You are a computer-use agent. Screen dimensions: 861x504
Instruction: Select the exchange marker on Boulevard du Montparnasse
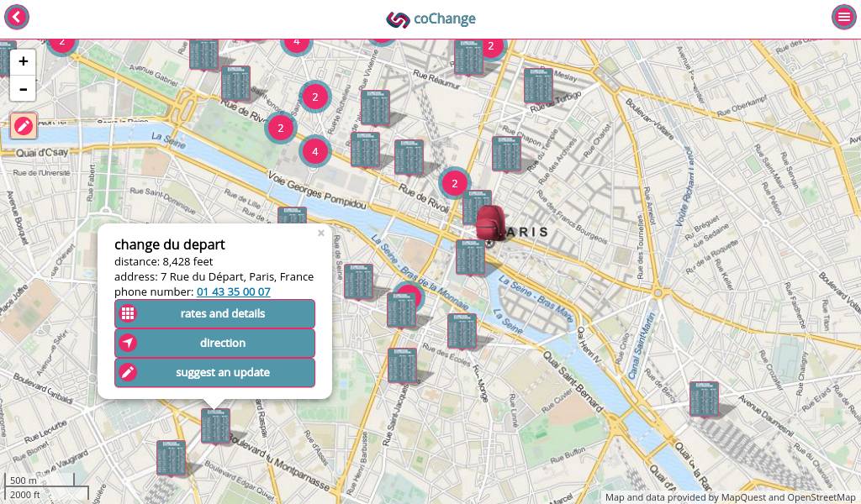215,426
